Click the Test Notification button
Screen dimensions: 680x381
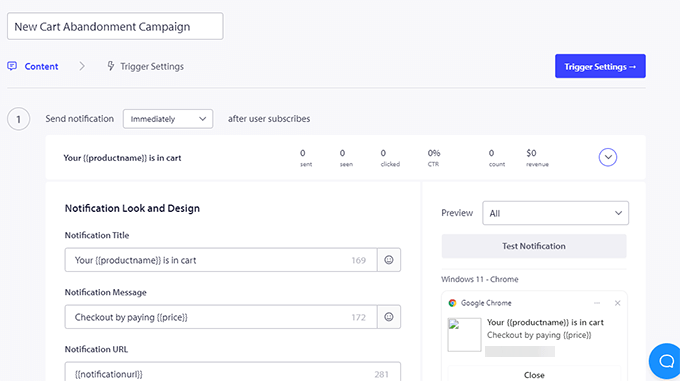pyautogui.click(x=534, y=246)
